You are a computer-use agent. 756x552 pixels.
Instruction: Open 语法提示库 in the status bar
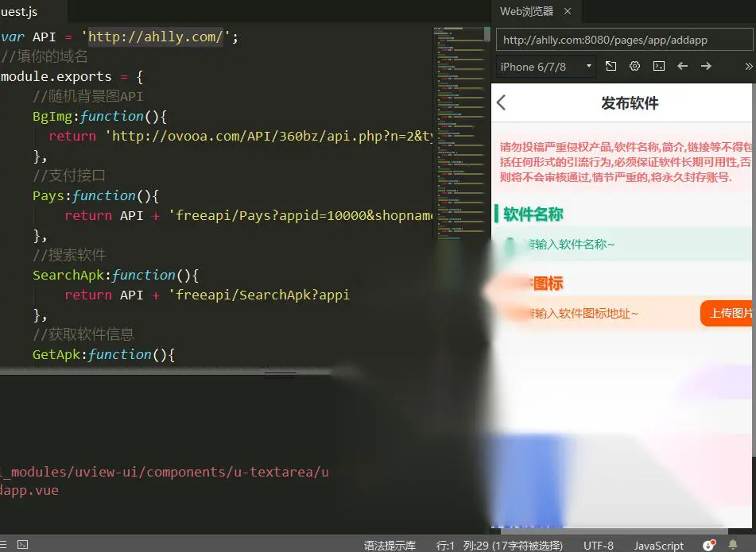click(x=390, y=546)
